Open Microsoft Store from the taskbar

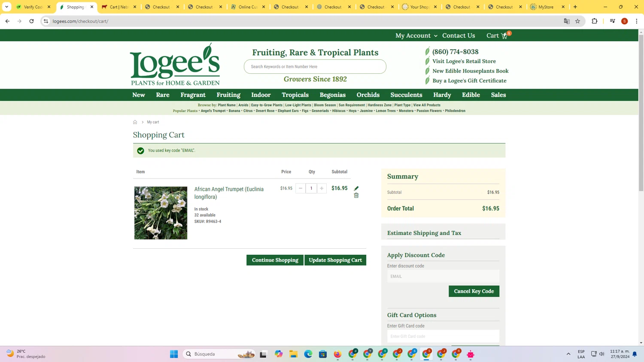(x=323, y=354)
